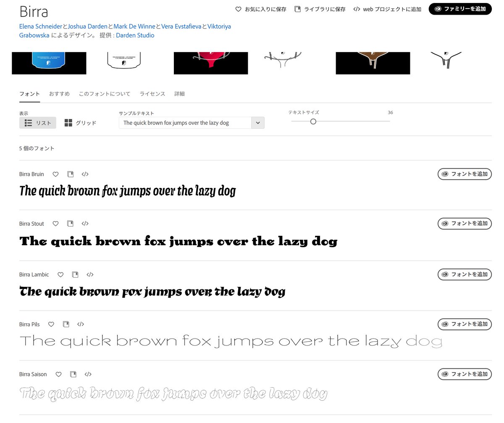This screenshot has height=423, width=504.
Task: Click the Birra Lambic font name
Action: [x=34, y=275]
